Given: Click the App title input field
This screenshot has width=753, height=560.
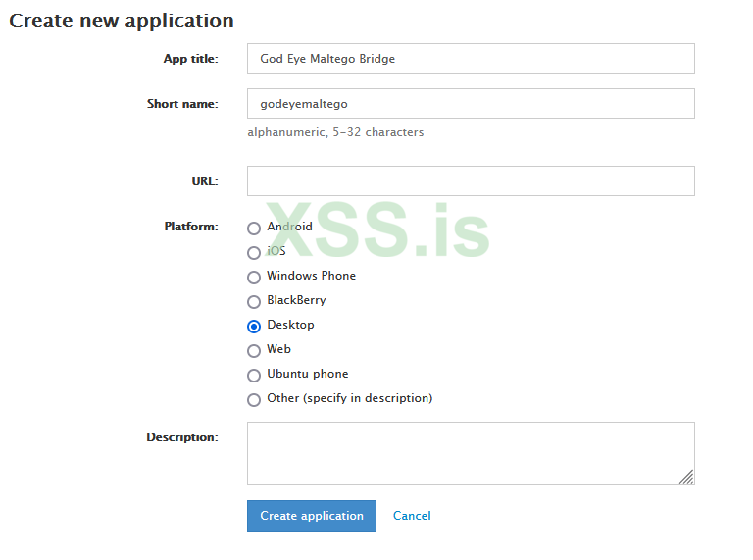Looking at the screenshot, I should pyautogui.click(x=471, y=59).
